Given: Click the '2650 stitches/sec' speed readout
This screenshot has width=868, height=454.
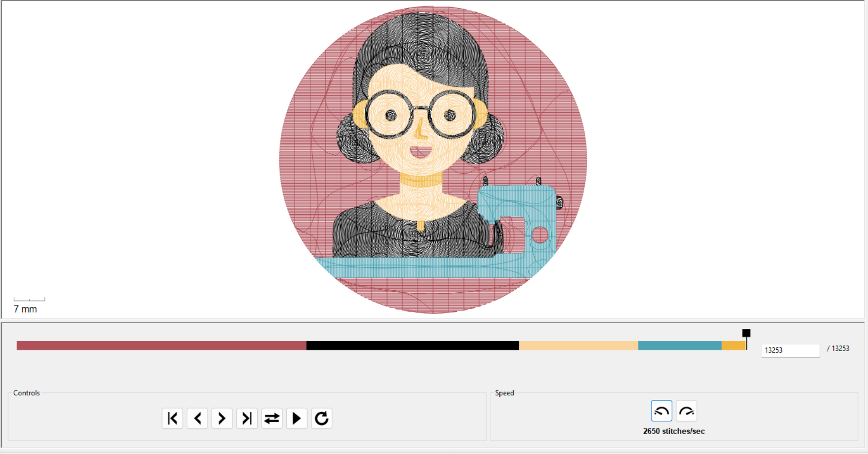Looking at the screenshot, I should click(674, 431).
